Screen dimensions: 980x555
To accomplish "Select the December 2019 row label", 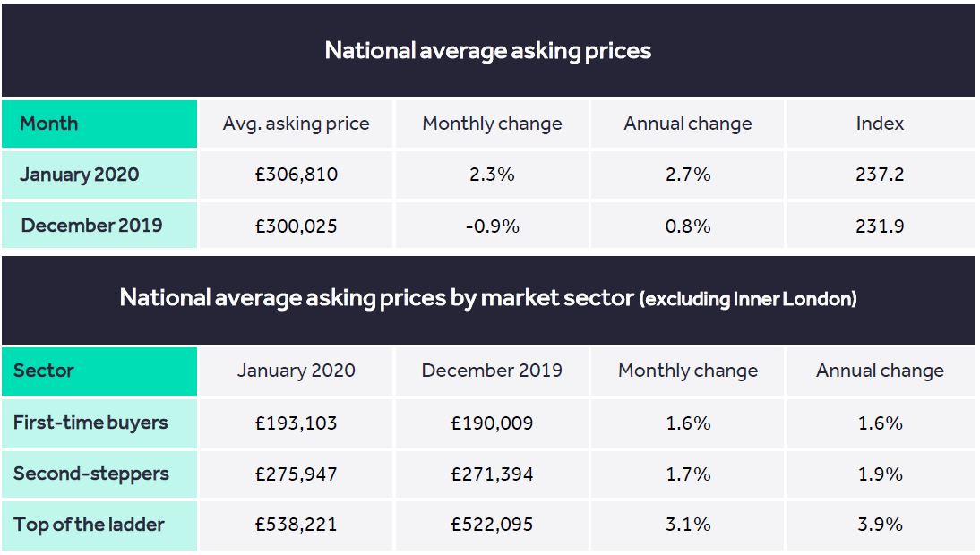I will (x=91, y=226).
